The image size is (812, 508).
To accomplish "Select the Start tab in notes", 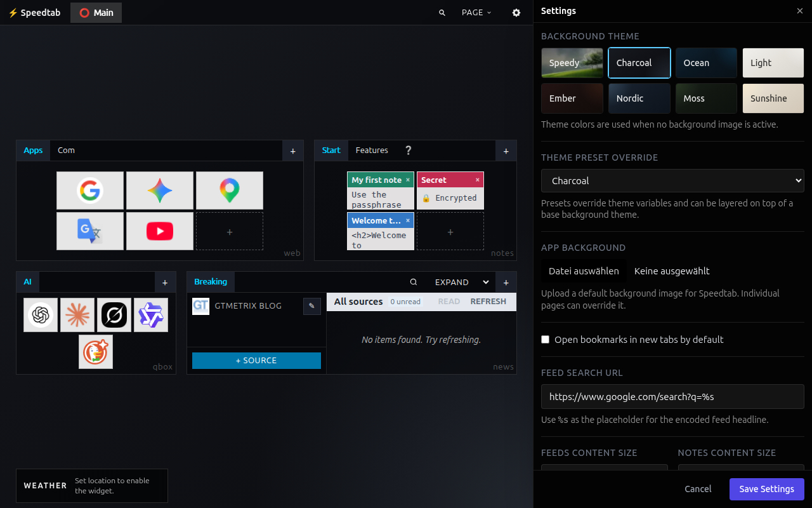I will point(331,150).
